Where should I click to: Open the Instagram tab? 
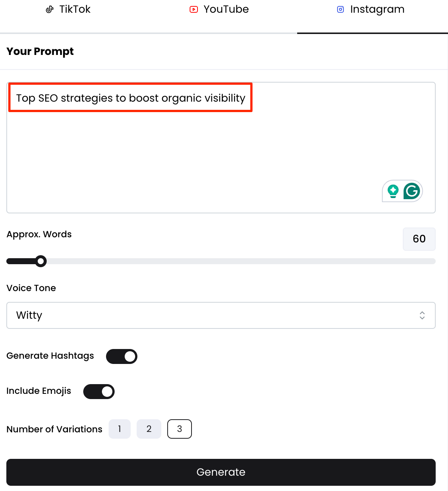371,10
